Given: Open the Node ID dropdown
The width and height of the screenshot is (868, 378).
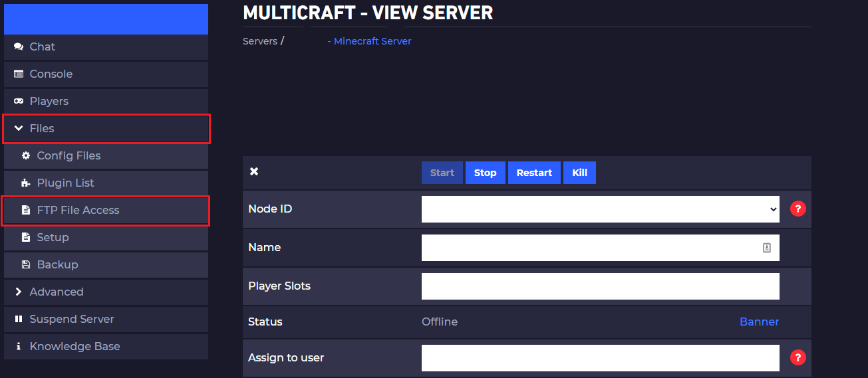Looking at the screenshot, I should click(x=600, y=209).
